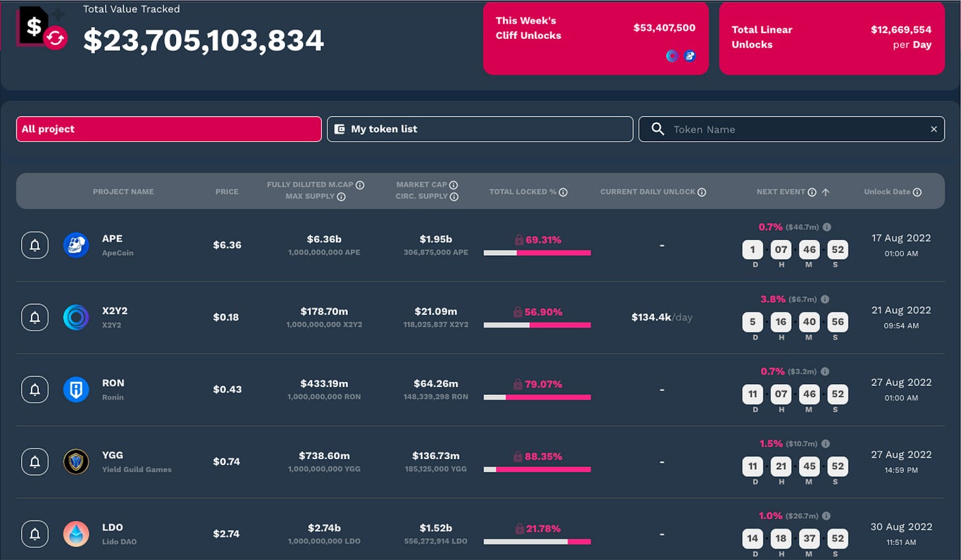This screenshot has height=560, width=961.
Task: Click the Yield Guild Games logo
Action: tap(76, 462)
